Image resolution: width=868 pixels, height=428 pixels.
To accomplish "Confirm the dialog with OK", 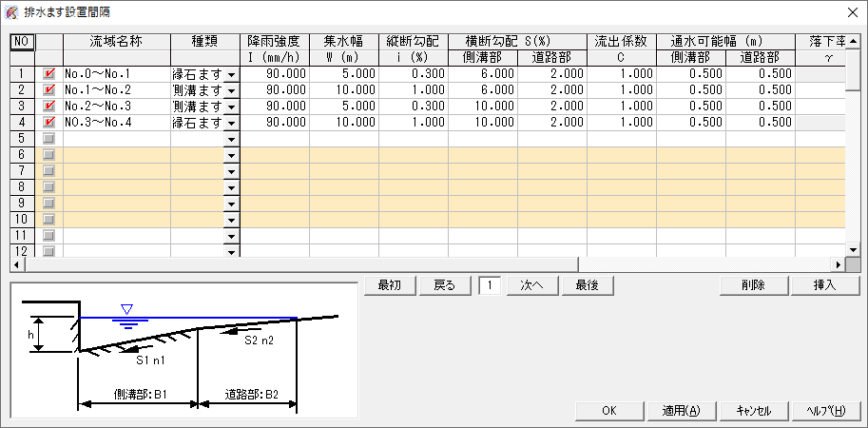I will (609, 411).
